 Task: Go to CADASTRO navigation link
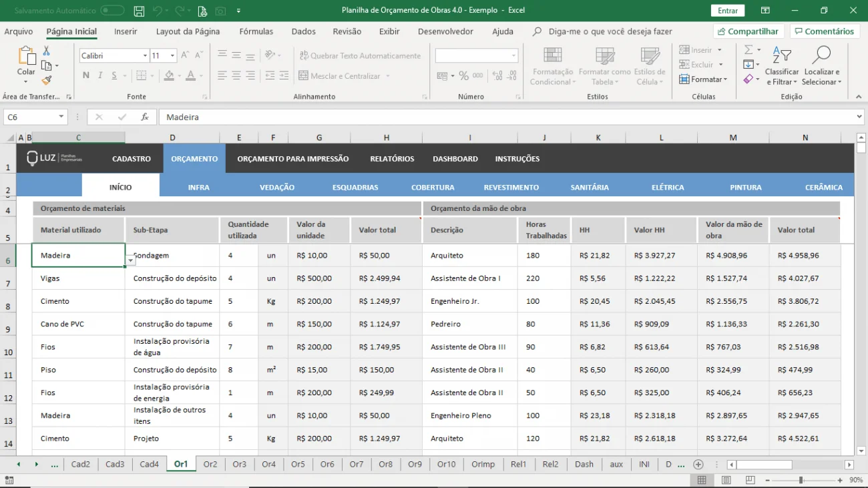coord(132,159)
